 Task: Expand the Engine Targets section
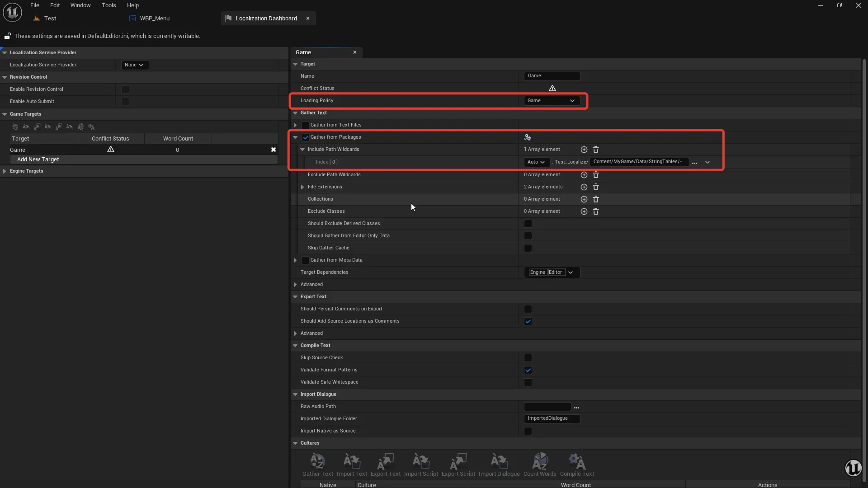click(x=5, y=171)
